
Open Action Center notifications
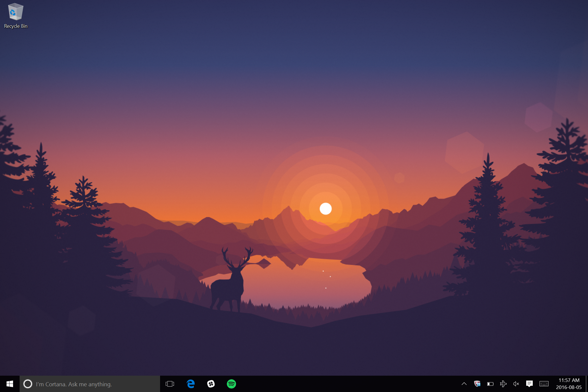529,384
